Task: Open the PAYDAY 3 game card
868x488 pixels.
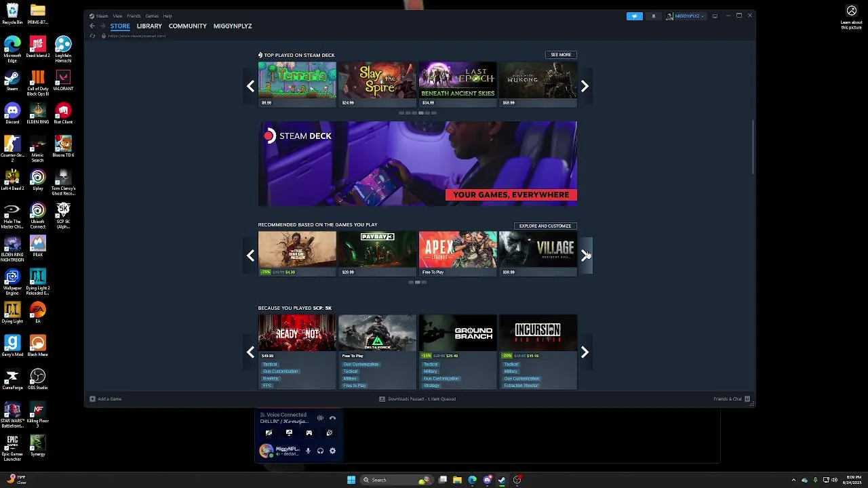Action: coord(377,253)
